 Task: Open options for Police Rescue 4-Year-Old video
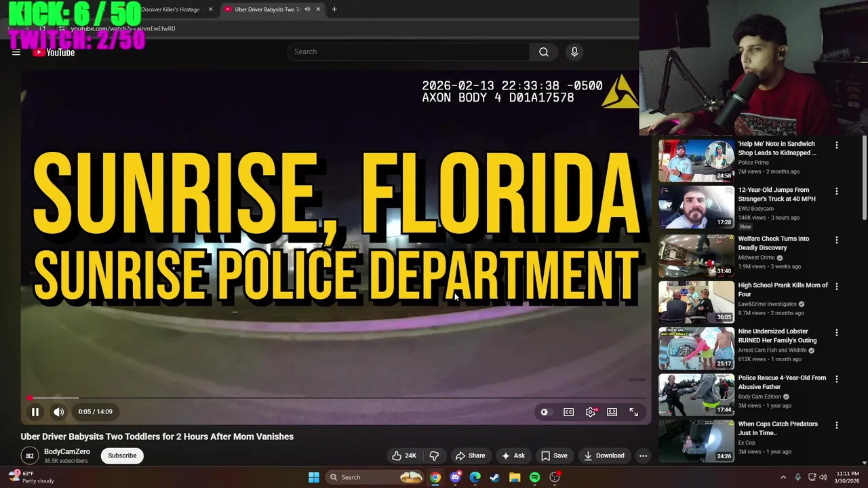[x=836, y=379]
